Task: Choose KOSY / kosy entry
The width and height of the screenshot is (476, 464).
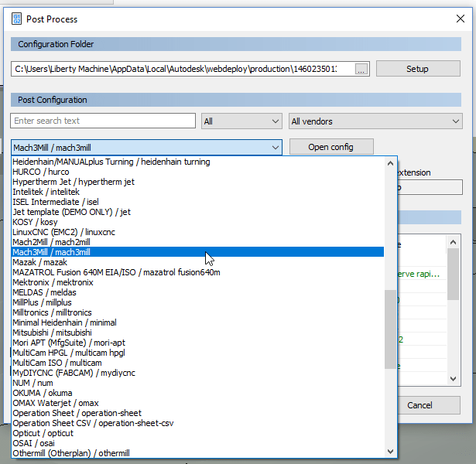Action: tap(197, 222)
